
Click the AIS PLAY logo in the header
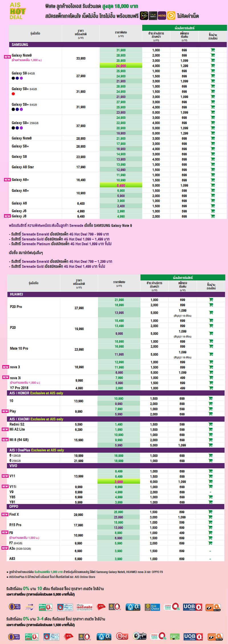coord(144,16)
